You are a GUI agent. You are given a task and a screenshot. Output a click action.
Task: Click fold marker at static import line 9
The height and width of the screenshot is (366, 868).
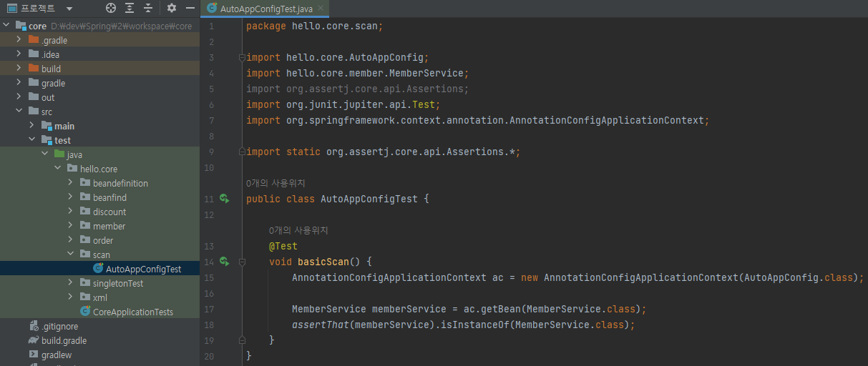(242, 152)
